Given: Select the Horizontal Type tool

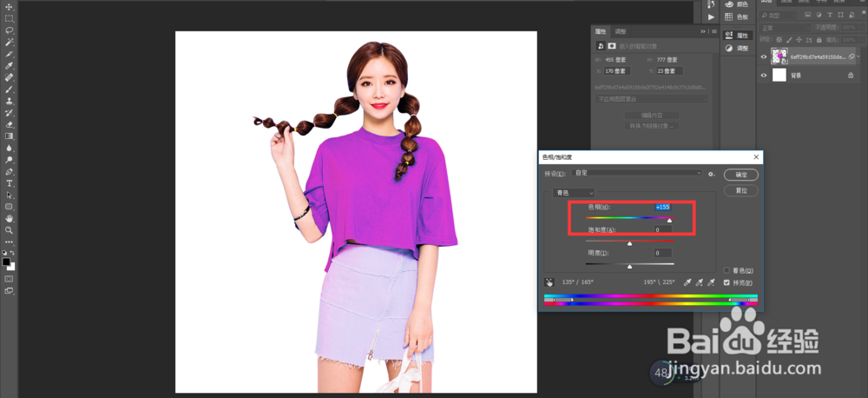Looking at the screenshot, I should [9, 183].
